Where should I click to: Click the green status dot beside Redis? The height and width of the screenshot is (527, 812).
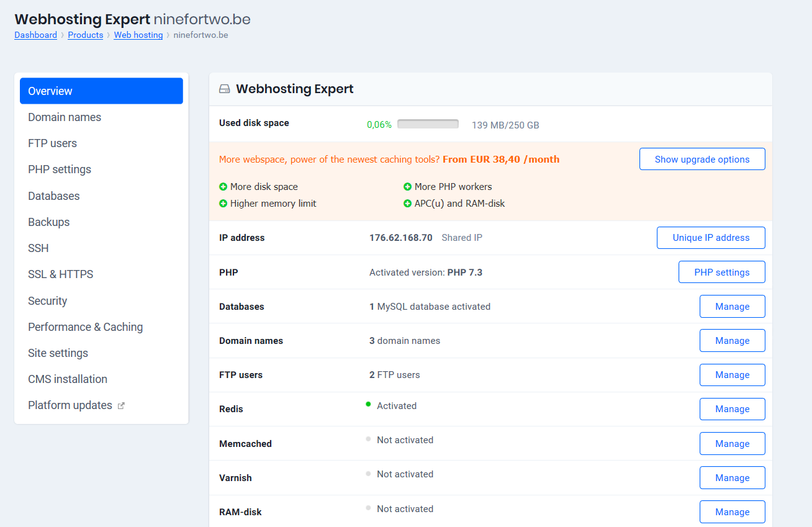(x=367, y=405)
